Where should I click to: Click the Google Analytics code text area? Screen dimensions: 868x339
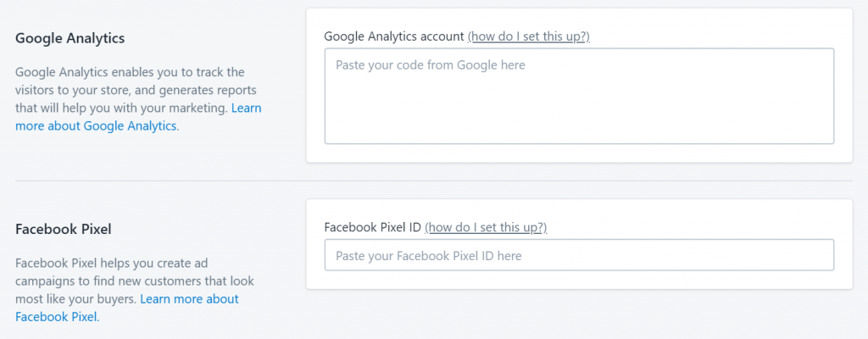579,96
